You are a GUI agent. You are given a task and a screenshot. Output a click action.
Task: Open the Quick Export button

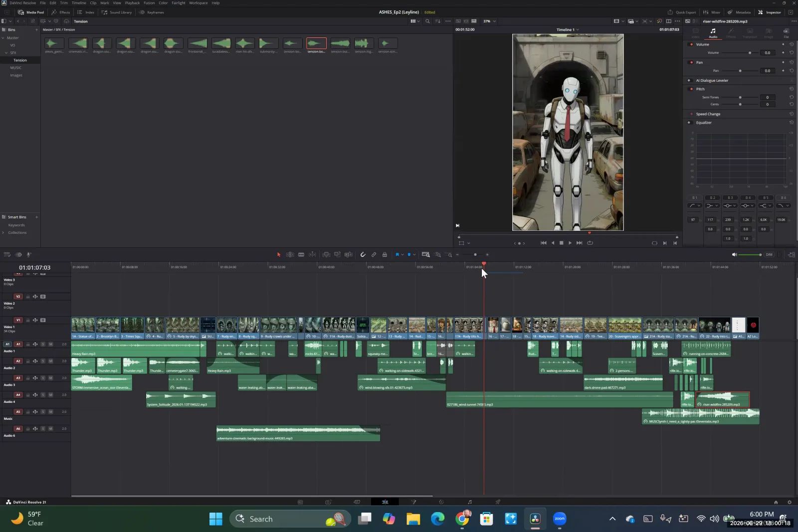pos(682,12)
